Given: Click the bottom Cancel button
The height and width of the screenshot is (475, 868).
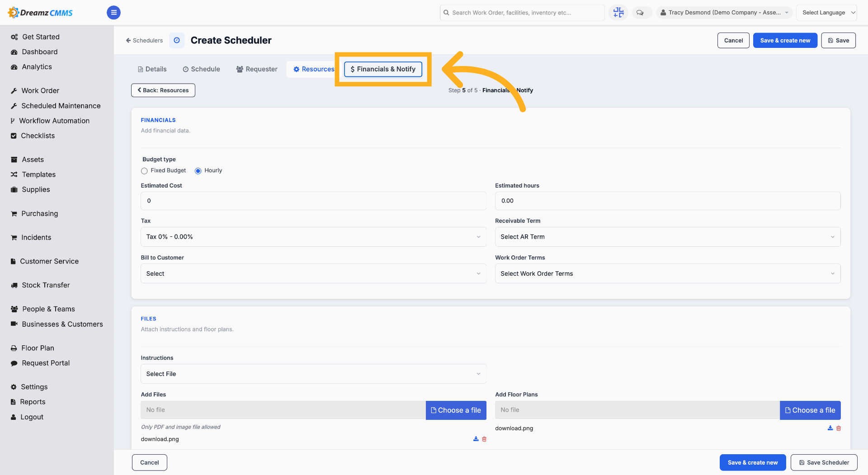Looking at the screenshot, I should click(x=150, y=462).
